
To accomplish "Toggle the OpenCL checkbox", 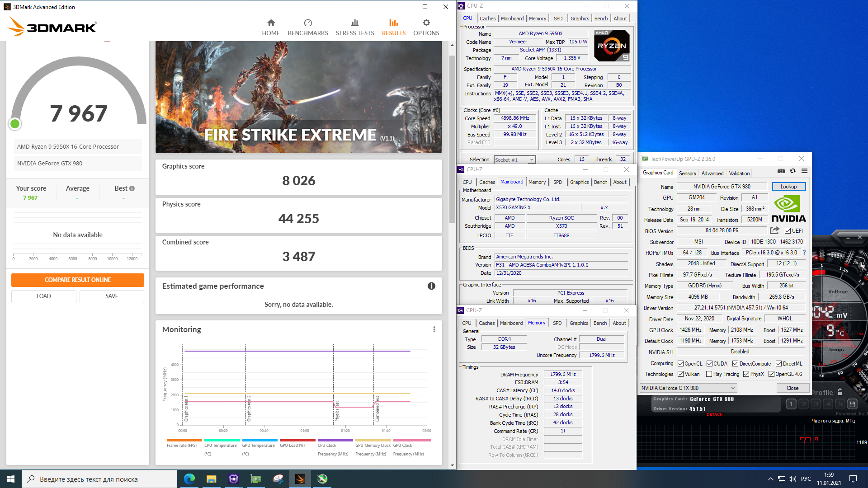I will tap(680, 363).
